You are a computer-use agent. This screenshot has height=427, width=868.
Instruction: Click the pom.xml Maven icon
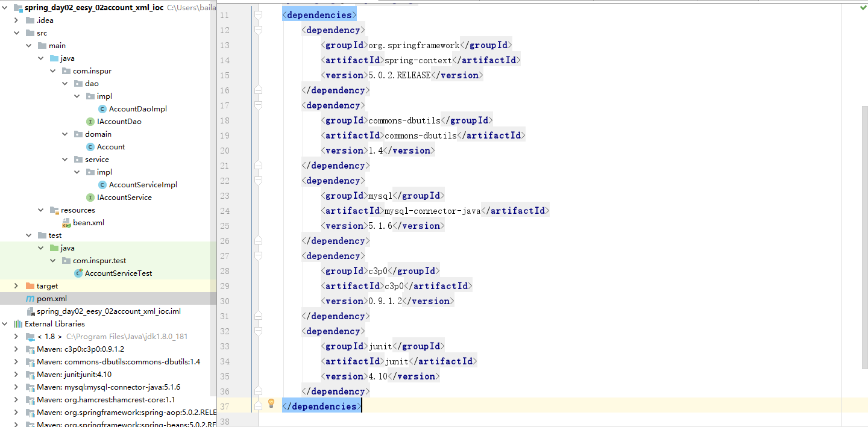pos(30,299)
